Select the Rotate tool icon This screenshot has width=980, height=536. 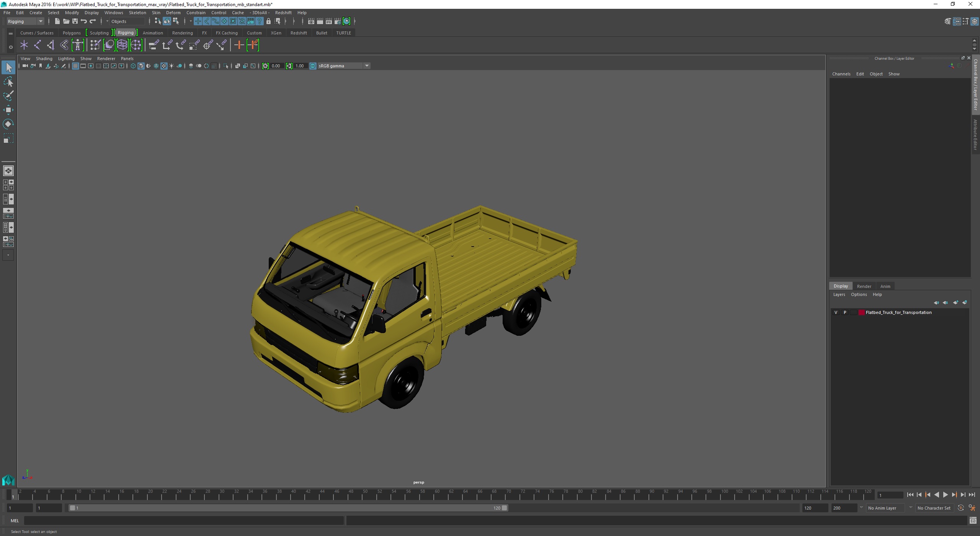(x=9, y=123)
